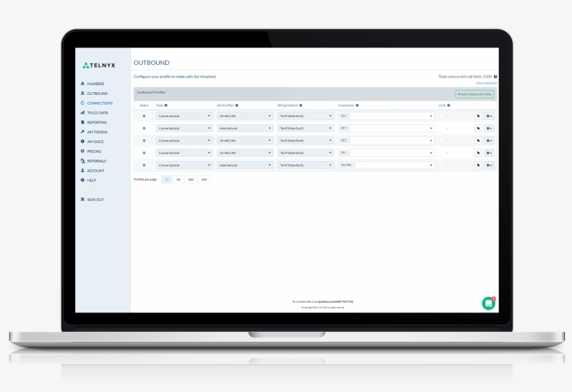Open Service Plan dropdown in SIP 1 row
The image size is (572, 392).
pyautogui.click(x=245, y=153)
